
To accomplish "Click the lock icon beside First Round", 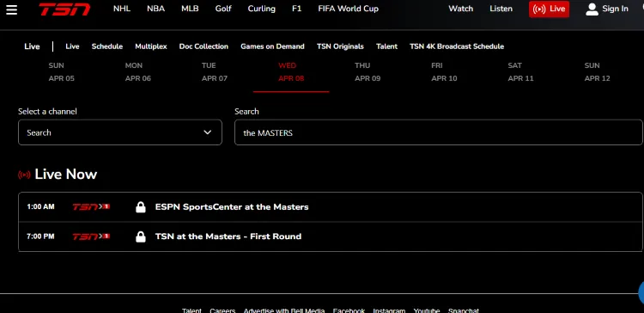I will click(x=141, y=236).
